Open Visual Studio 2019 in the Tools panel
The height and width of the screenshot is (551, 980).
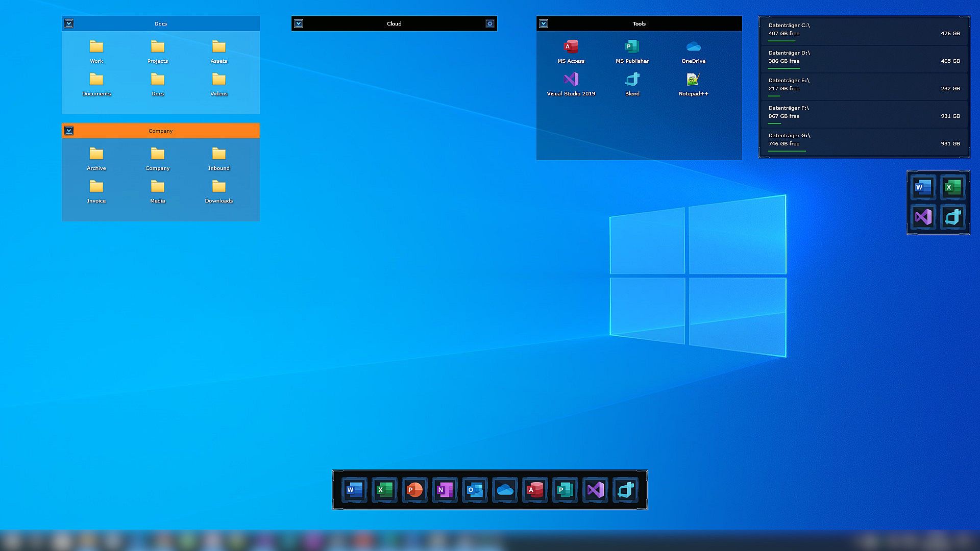pyautogui.click(x=571, y=80)
